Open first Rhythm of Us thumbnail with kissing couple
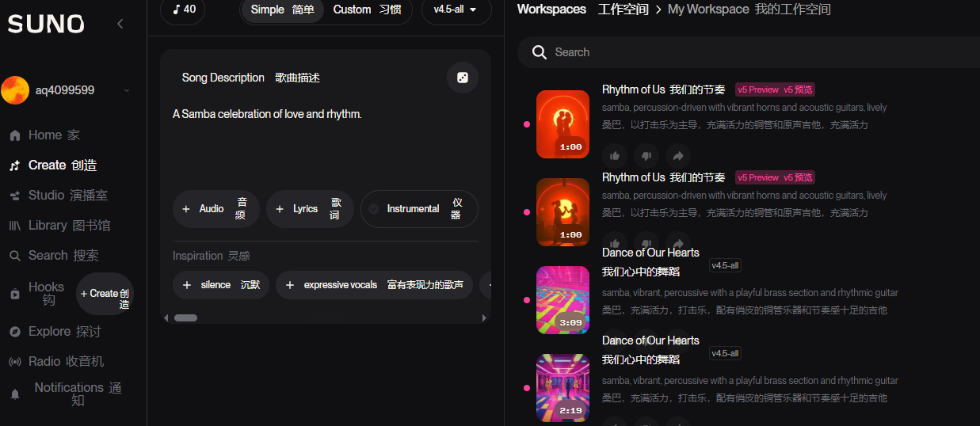The width and height of the screenshot is (980, 426). [562, 124]
